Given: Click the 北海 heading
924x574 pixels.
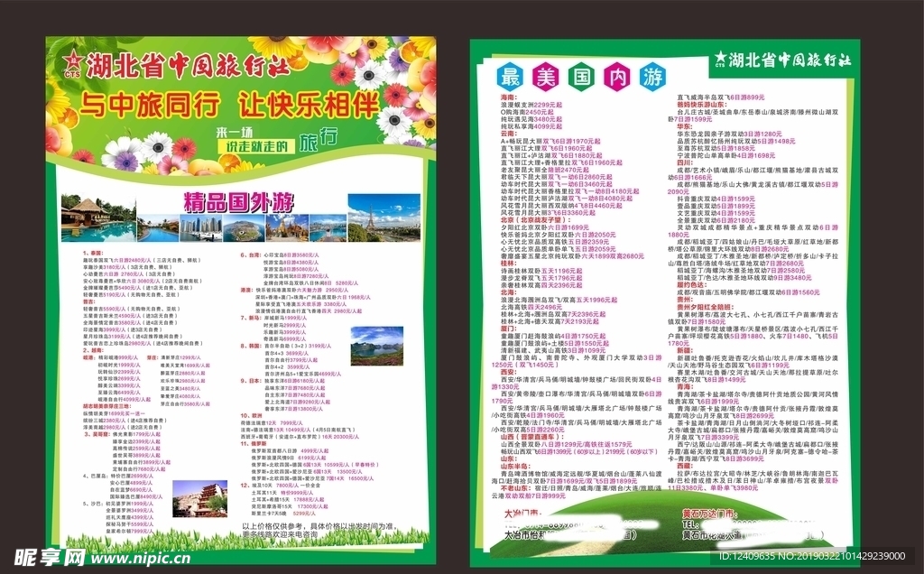Looking at the screenshot, I should 508,292.
